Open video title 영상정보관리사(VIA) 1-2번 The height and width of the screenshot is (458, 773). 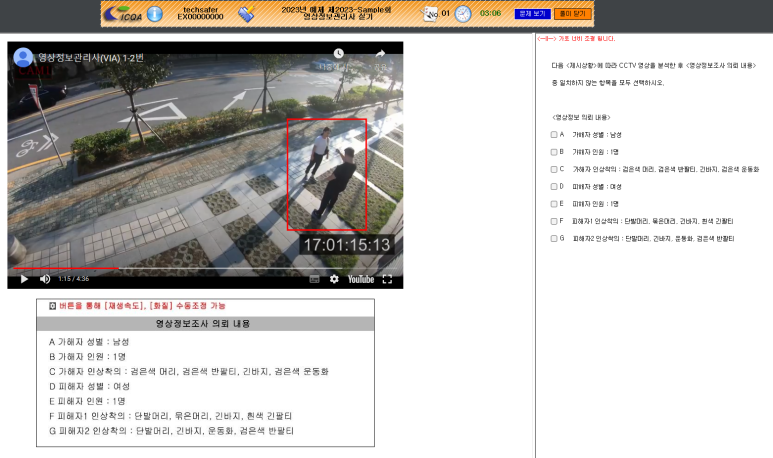tap(91, 58)
